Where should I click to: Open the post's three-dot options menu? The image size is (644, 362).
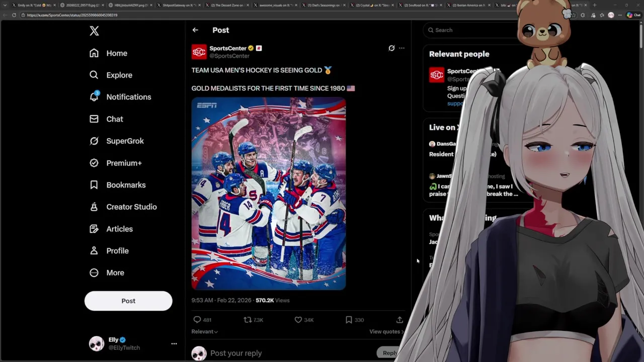[401, 48]
